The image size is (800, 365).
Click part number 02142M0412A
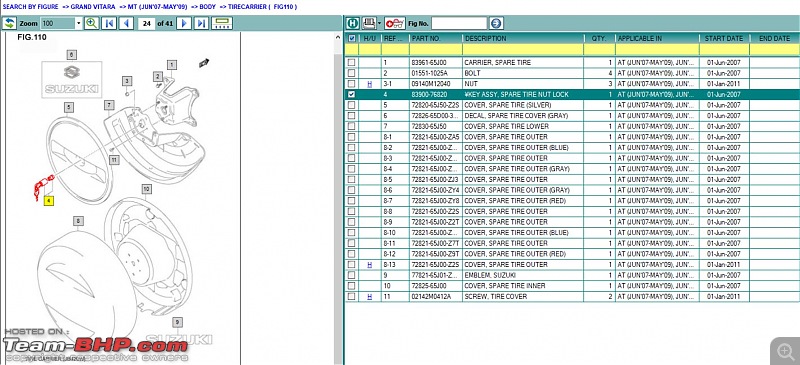[431, 297]
